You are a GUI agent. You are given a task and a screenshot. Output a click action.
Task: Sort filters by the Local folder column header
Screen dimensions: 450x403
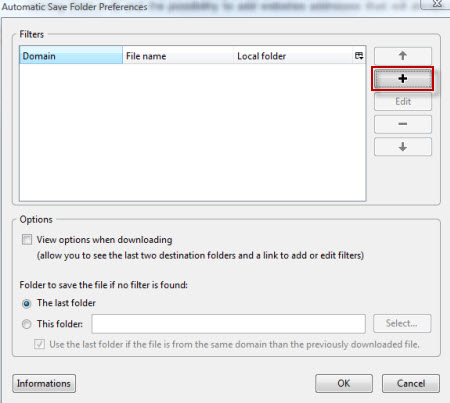click(x=293, y=56)
